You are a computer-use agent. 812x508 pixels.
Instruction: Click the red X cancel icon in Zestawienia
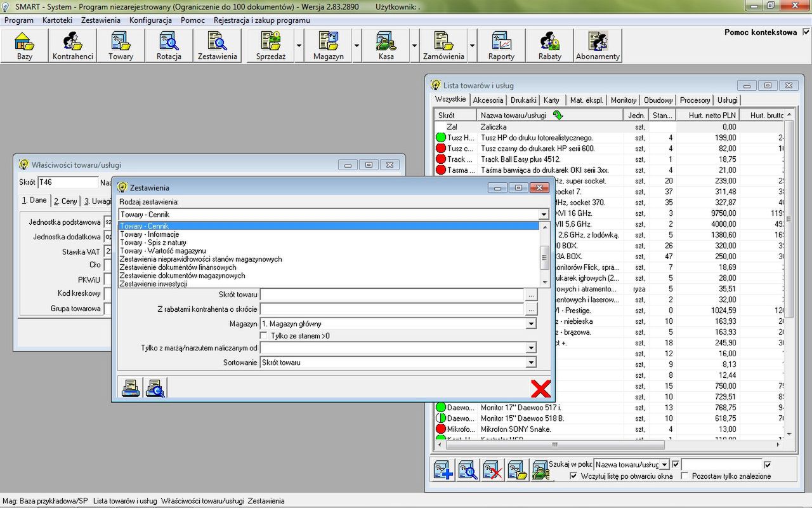540,387
